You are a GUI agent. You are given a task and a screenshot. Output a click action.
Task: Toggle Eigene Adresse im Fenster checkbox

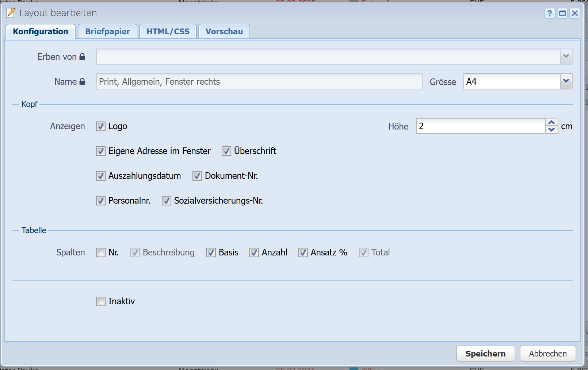(x=101, y=151)
